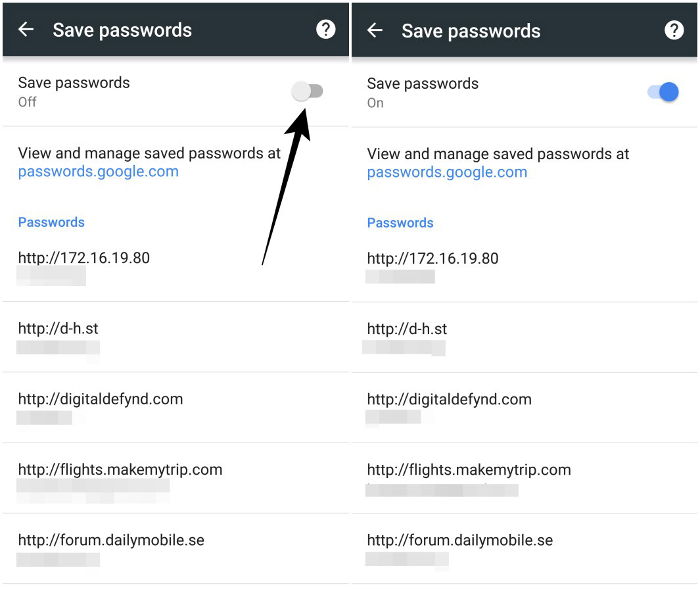
Task: Open help icon in right screen header
Action: point(674,30)
